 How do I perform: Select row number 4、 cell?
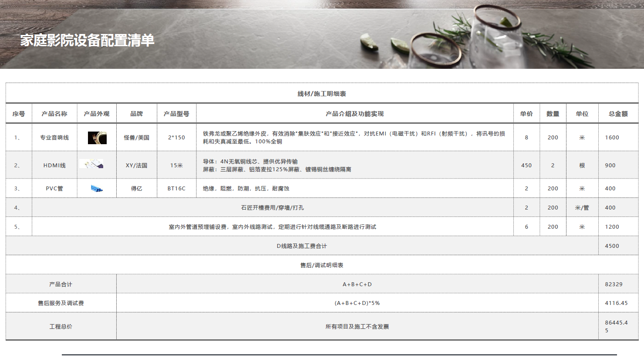tap(19, 208)
